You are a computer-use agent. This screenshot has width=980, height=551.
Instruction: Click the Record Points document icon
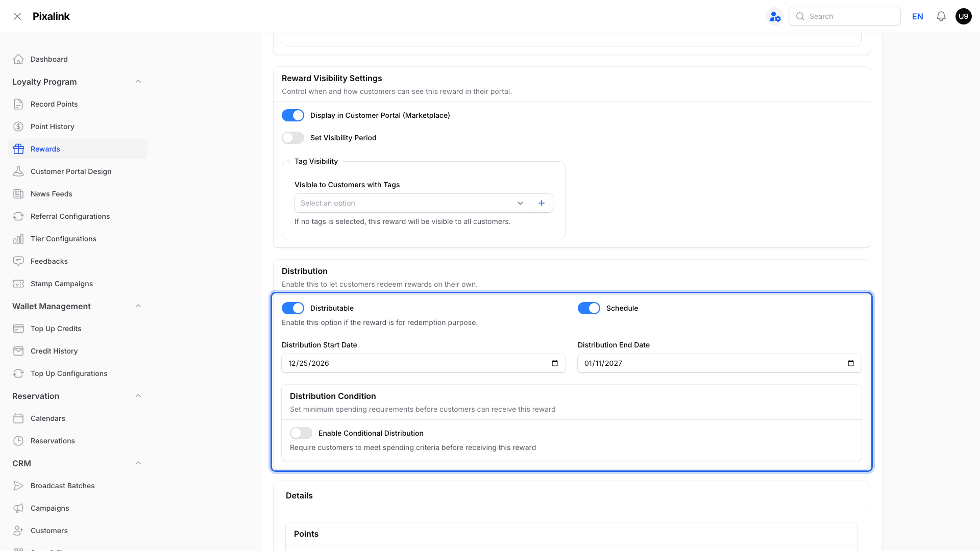point(18,104)
